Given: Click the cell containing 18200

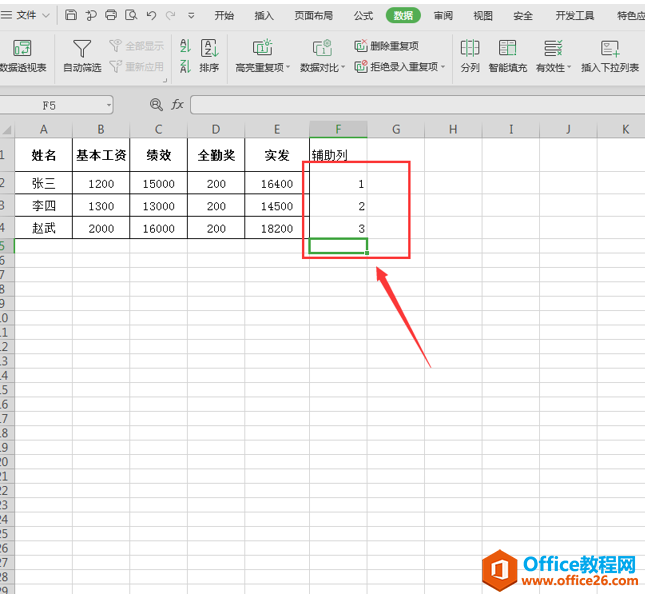Looking at the screenshot, I should coord(277,228).
